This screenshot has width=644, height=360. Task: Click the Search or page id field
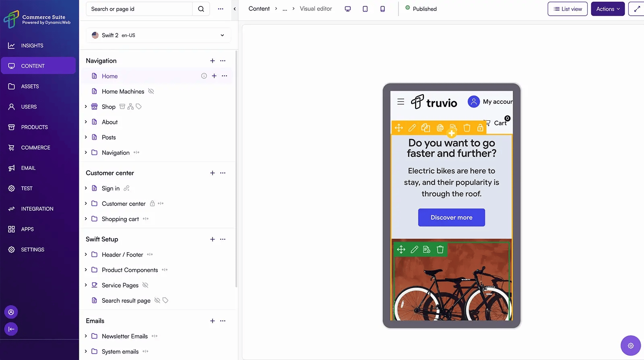[139, 9]
